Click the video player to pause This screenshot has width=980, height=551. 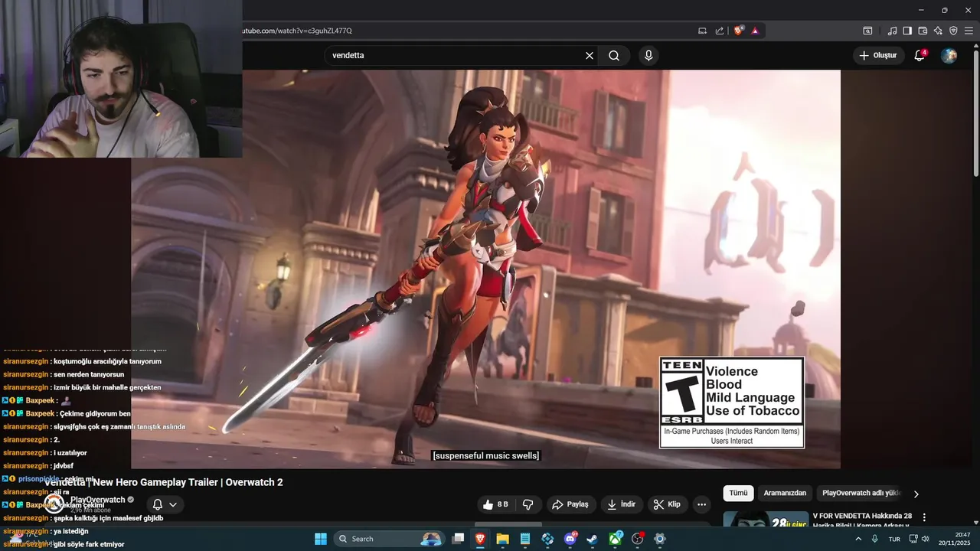[485, 269]
